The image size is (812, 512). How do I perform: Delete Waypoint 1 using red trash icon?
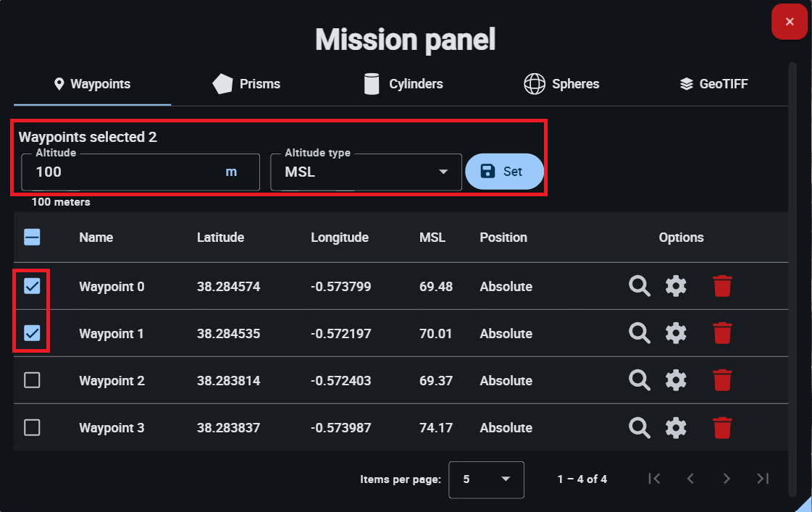point(722,334)
